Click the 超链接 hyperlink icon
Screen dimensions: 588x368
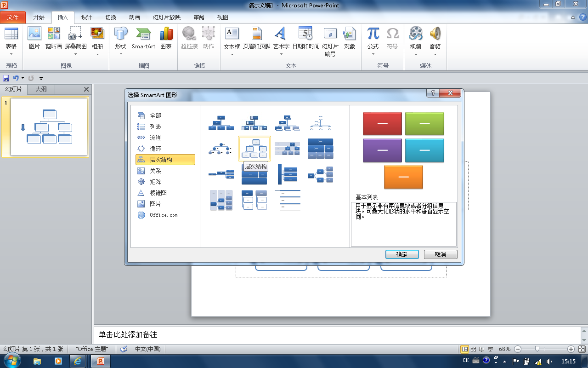(x=189, y=38)
